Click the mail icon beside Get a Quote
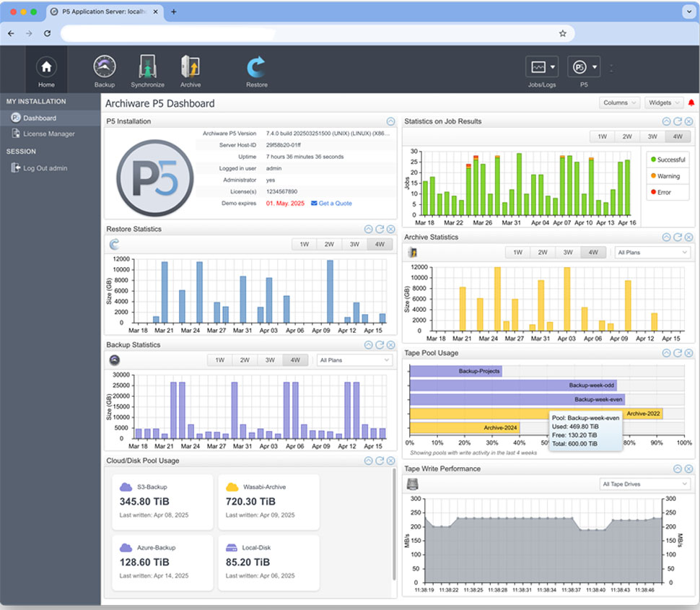 (x=314, y=203)
